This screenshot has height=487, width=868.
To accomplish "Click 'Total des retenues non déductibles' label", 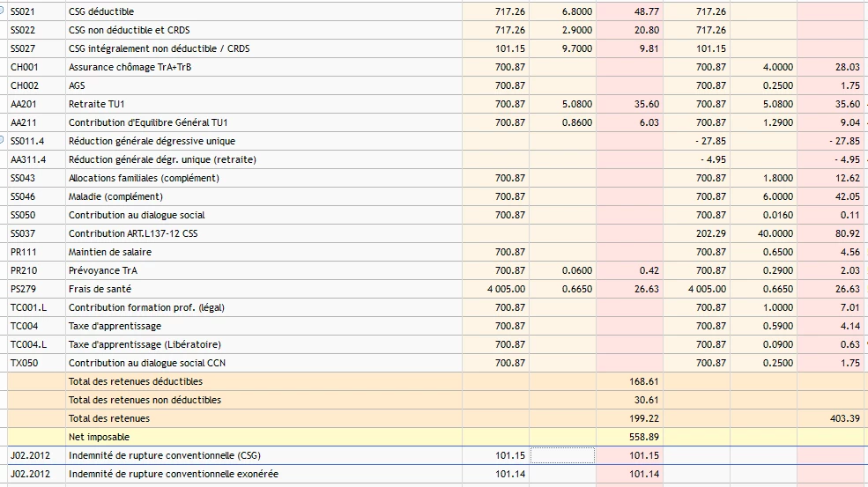I will pos(145,400).
